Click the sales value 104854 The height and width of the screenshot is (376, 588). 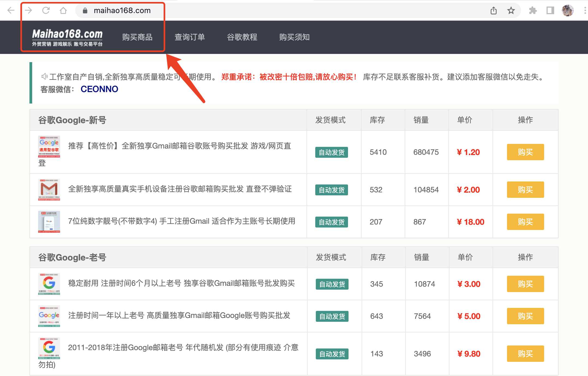point(426,190)
